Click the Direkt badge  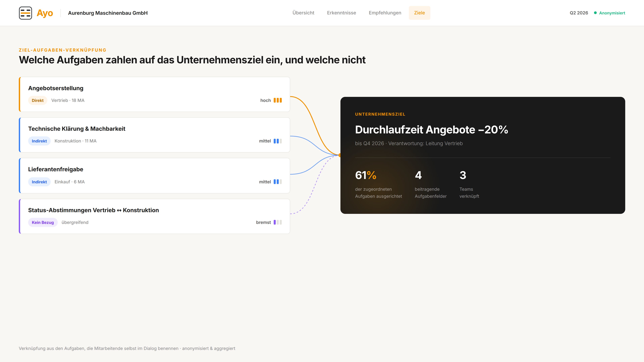pyautogui.click(x=38, y=100)
